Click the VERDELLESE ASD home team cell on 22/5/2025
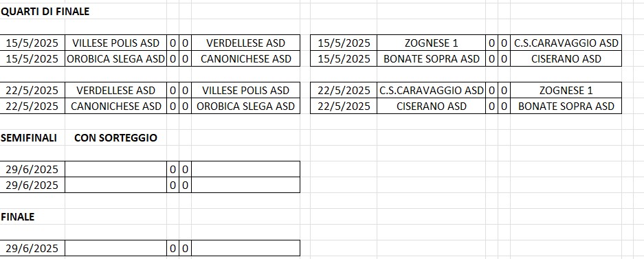 [x=116, y=90]
